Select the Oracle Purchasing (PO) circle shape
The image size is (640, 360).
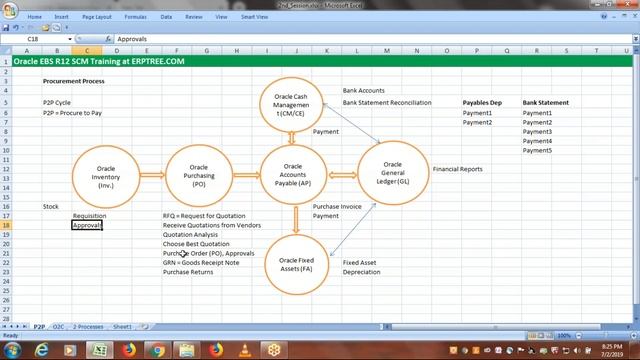[x=199, y=176]
